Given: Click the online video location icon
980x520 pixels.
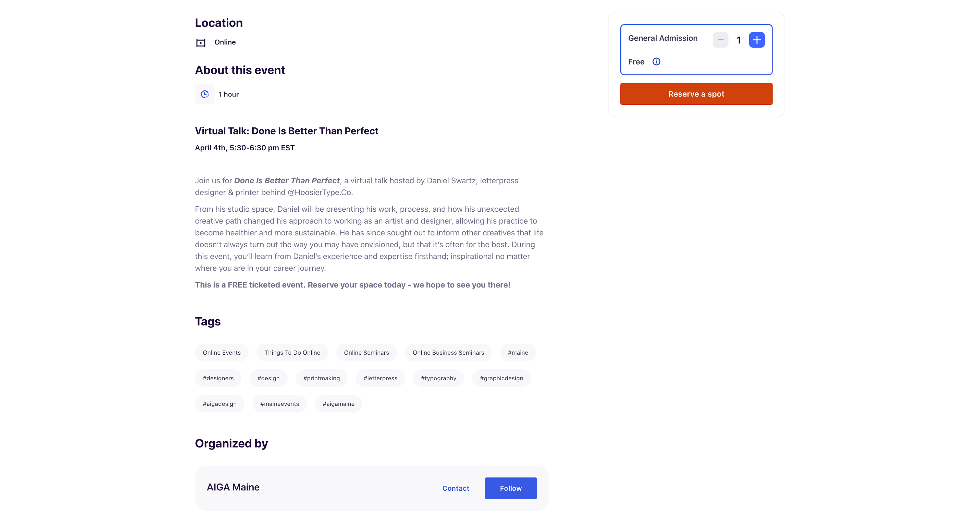Looking at the screenshot, I should (201, 43).
